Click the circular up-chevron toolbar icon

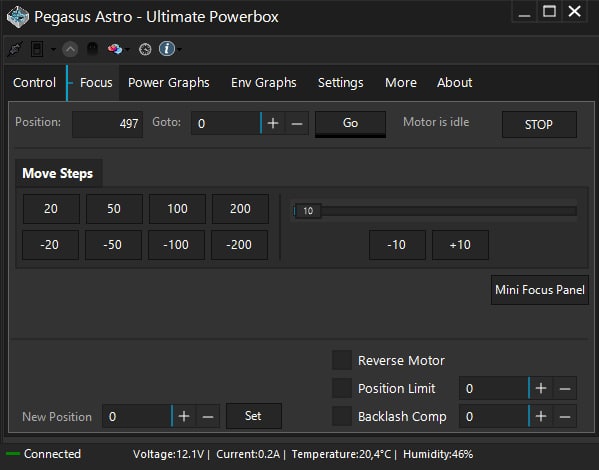70,49
